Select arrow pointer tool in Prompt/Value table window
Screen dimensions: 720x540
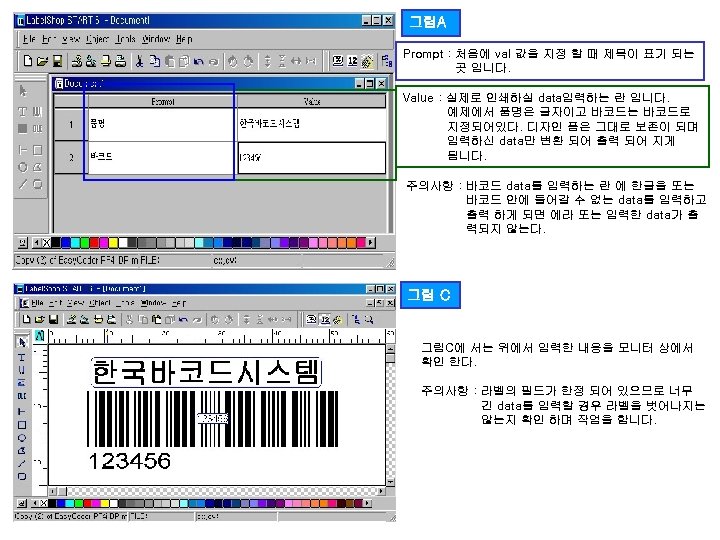(22, 91)
